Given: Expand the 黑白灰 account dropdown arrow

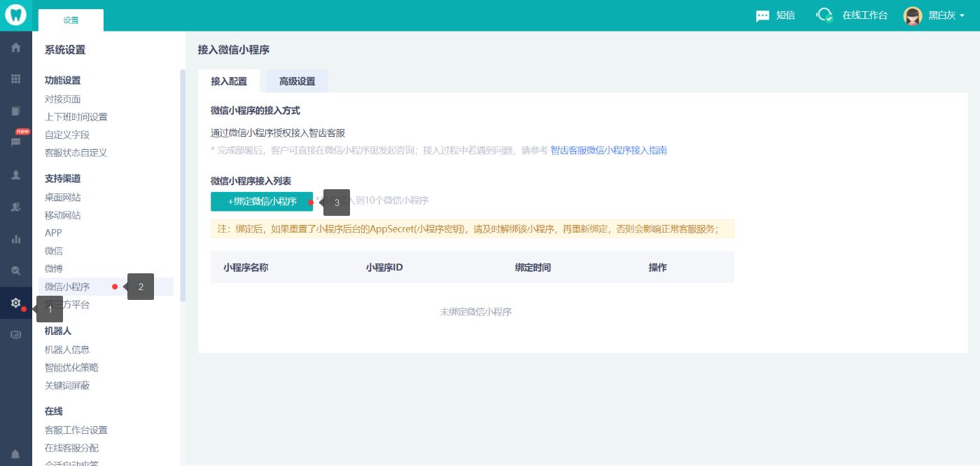Looking at the screenshot, I should 962,16.
